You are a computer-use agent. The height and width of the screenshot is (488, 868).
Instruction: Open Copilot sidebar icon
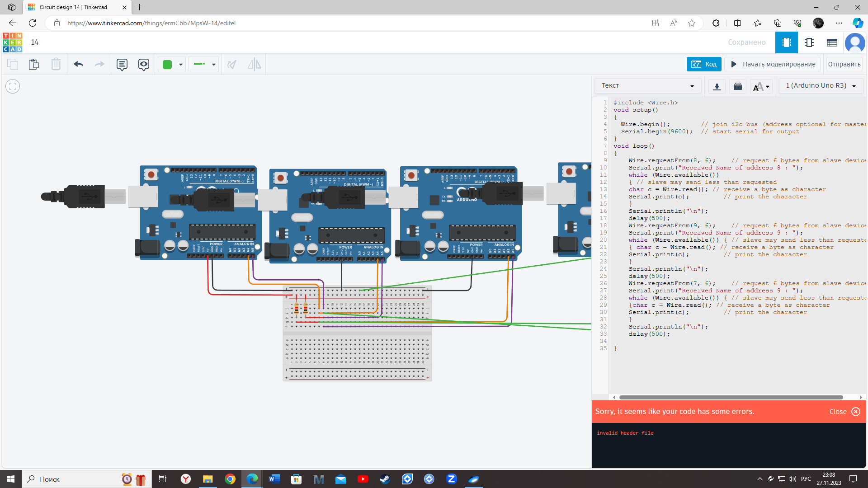(858, 23)
